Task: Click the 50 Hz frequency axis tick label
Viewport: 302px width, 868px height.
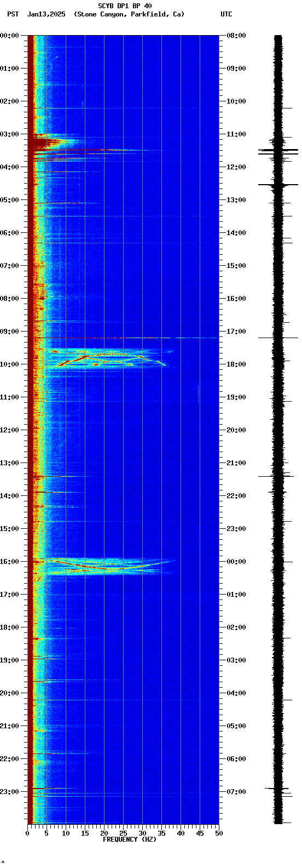Action: click(219, 833)
